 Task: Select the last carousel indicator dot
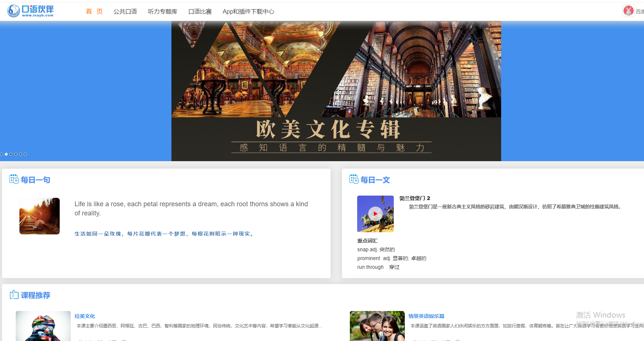25,154
